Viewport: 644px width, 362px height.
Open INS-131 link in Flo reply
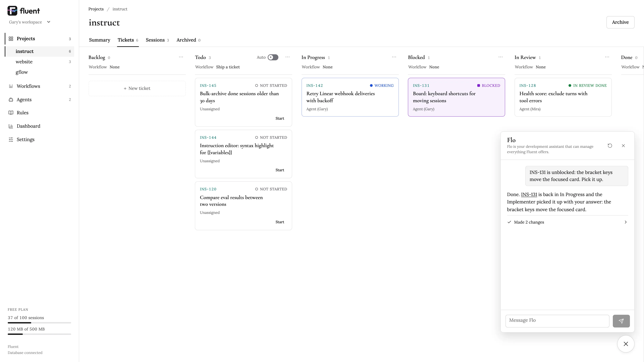pyautogui.click(x=529, y=194)
